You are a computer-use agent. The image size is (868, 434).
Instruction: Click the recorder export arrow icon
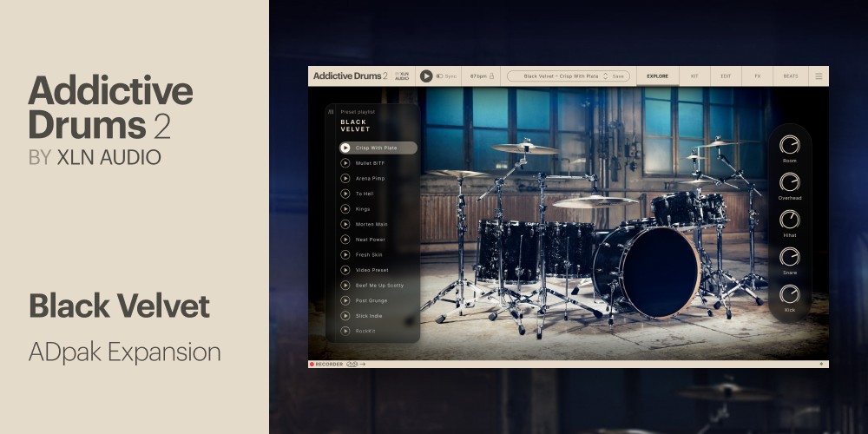(363, 364)
